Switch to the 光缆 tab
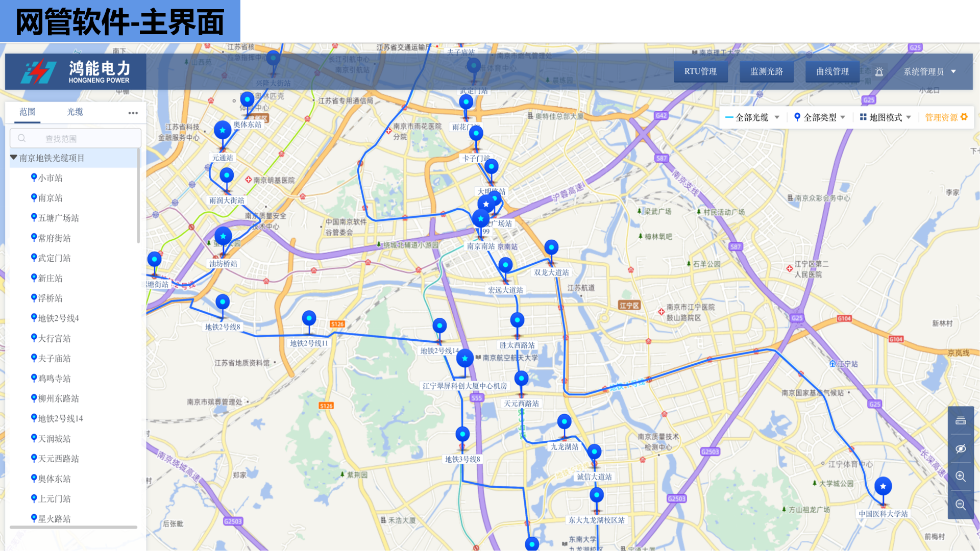Screen dimensions: 980x551 (75, 112)
